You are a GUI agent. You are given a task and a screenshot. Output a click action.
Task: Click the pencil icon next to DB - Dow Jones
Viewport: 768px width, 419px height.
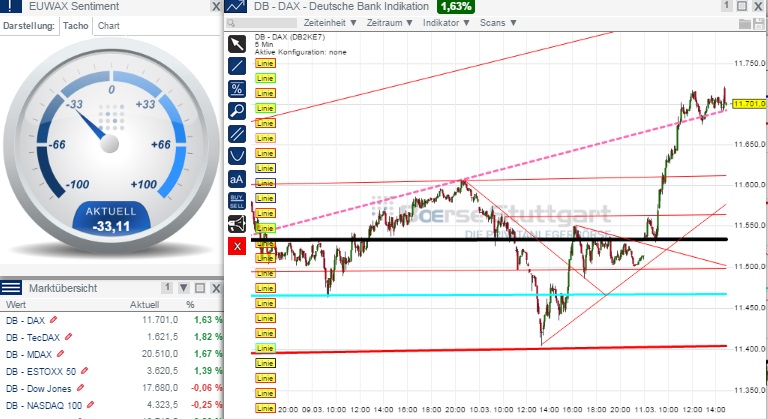(80, 388)
